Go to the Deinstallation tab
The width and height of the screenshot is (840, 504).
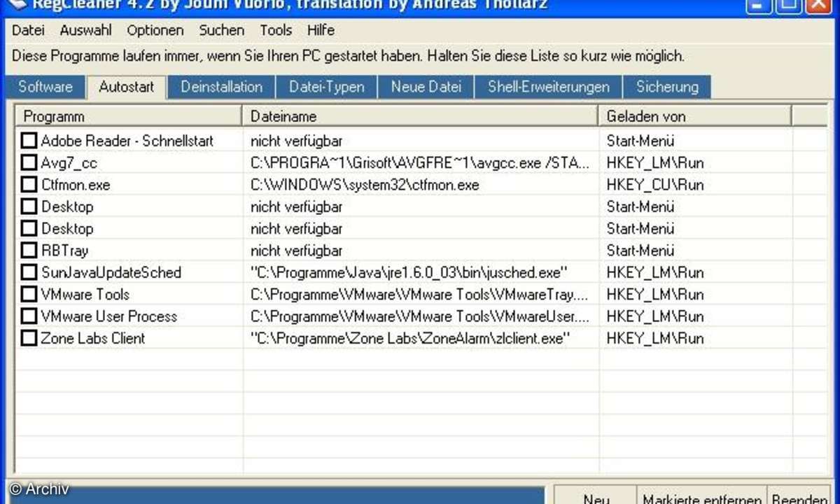pyautogui.click(x=221, y=87)
